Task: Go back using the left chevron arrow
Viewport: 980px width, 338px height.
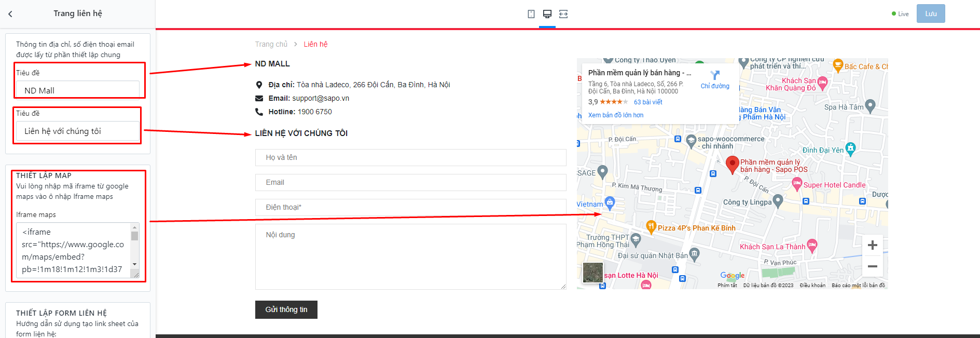Action: click(10, 14)
